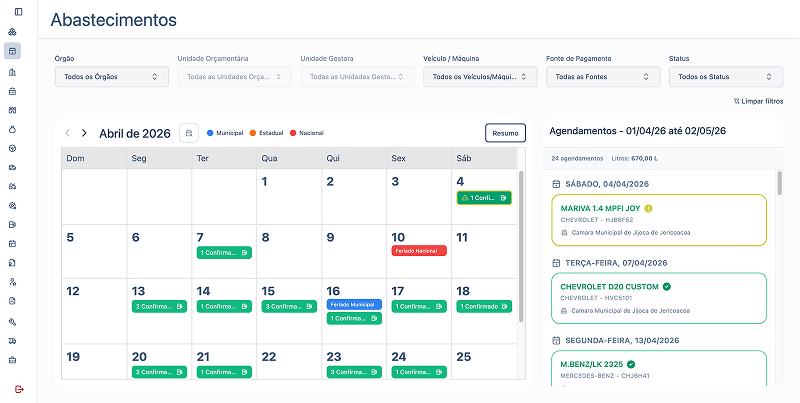This screenshot has height=403, width=800.
Task: Click the red logout icon
Action: (19, 390)
